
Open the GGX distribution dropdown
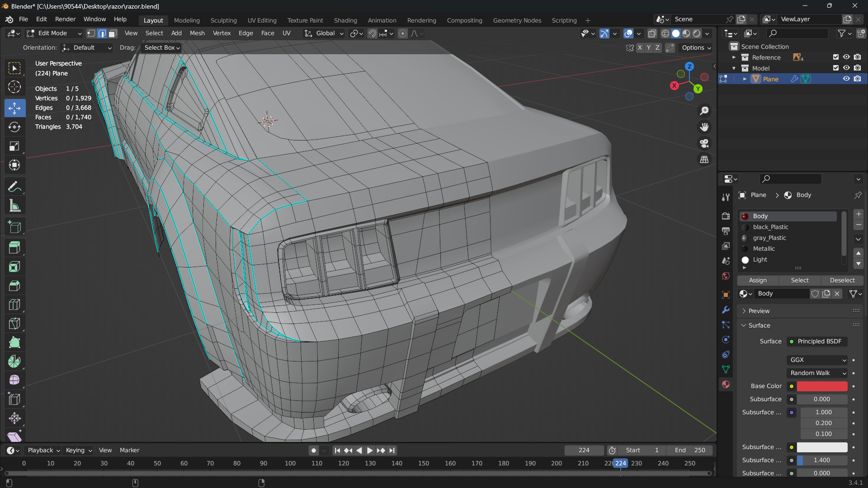click(x=817, y=360)
